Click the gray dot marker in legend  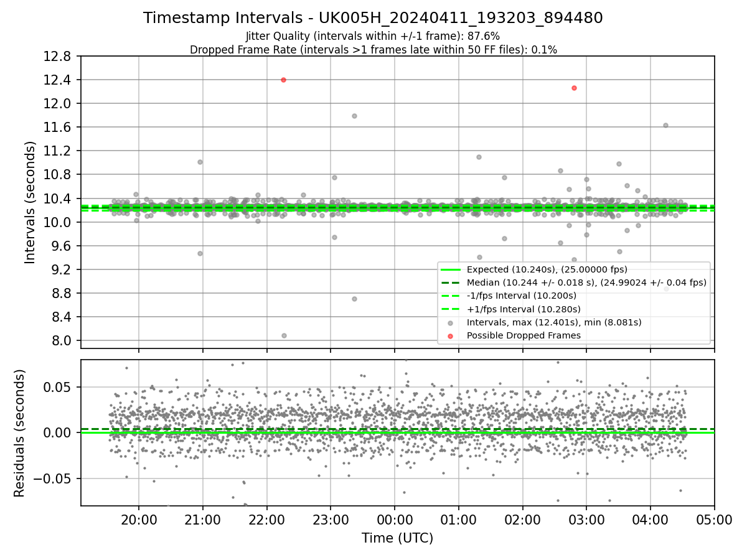tap(451, 323)
